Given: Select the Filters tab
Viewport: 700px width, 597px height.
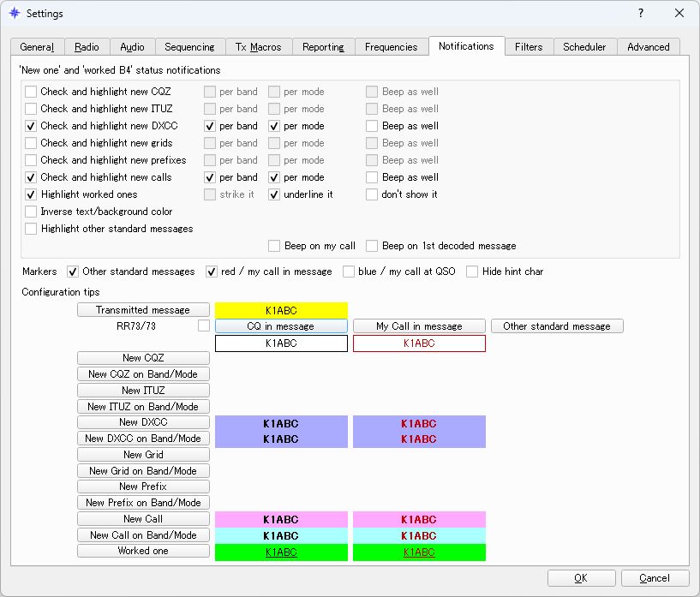Looking at the screenshot, I should coord(529,47).
